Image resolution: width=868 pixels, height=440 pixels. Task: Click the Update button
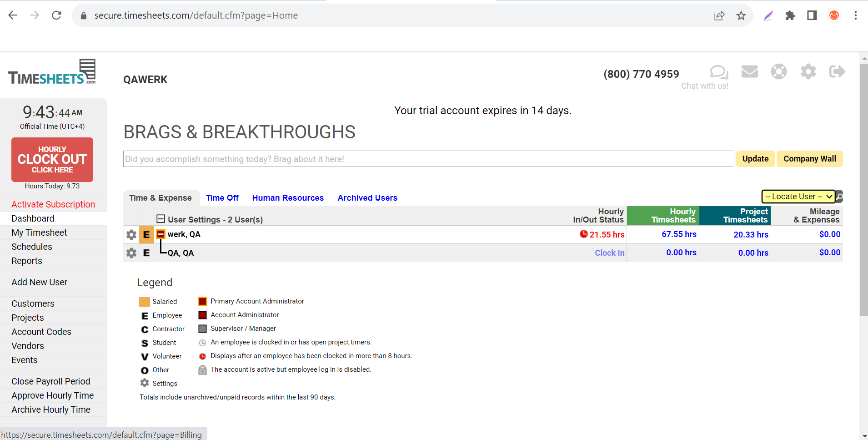click(x=755, y=159)
